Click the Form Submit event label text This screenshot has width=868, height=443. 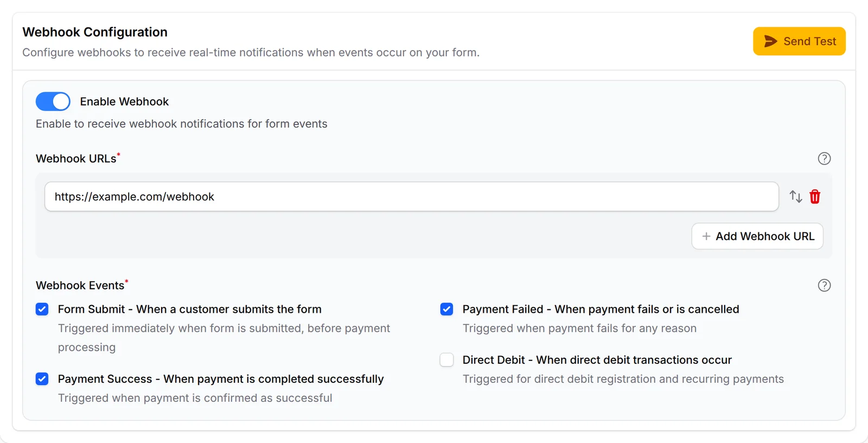[190, 309]
